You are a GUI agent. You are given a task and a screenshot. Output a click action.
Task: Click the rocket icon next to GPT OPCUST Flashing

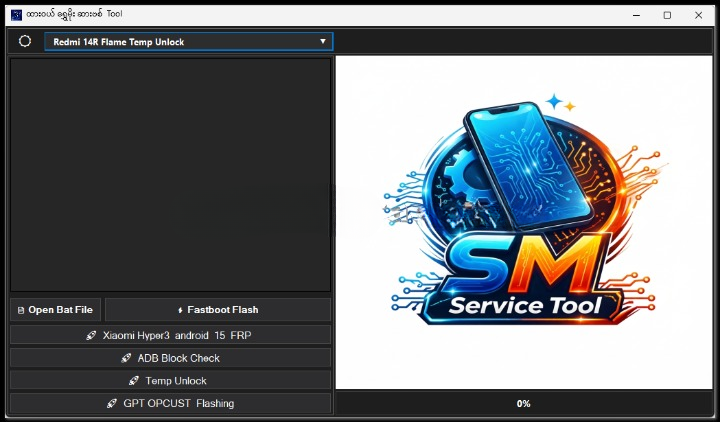tap(112, 404)
